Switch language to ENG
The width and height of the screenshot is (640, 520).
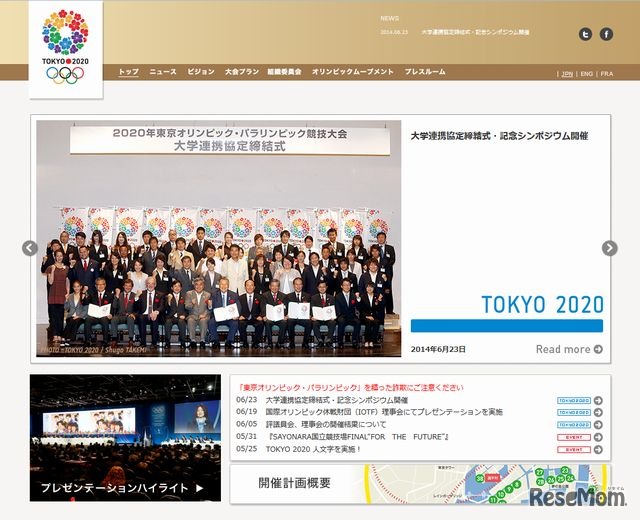(587, 74)
